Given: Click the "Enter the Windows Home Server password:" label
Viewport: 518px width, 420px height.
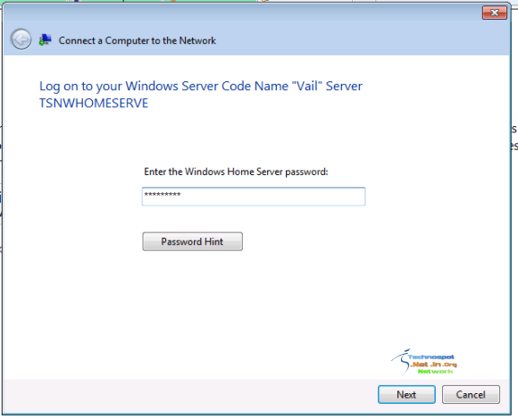Looking at the screenshot, I should click(236, 172).
